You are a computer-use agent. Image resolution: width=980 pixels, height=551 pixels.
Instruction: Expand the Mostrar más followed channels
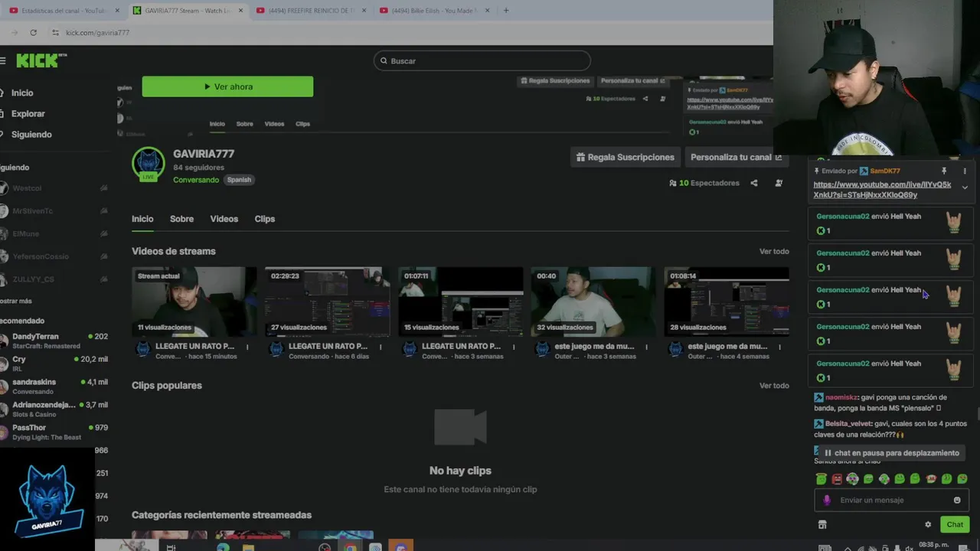coord(16,301)
